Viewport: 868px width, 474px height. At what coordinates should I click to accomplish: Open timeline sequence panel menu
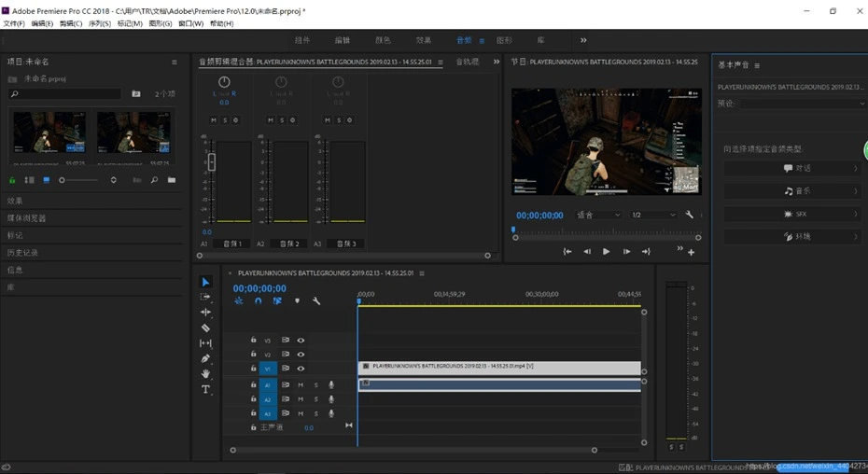pyautogui.click(x=422, y=273)
